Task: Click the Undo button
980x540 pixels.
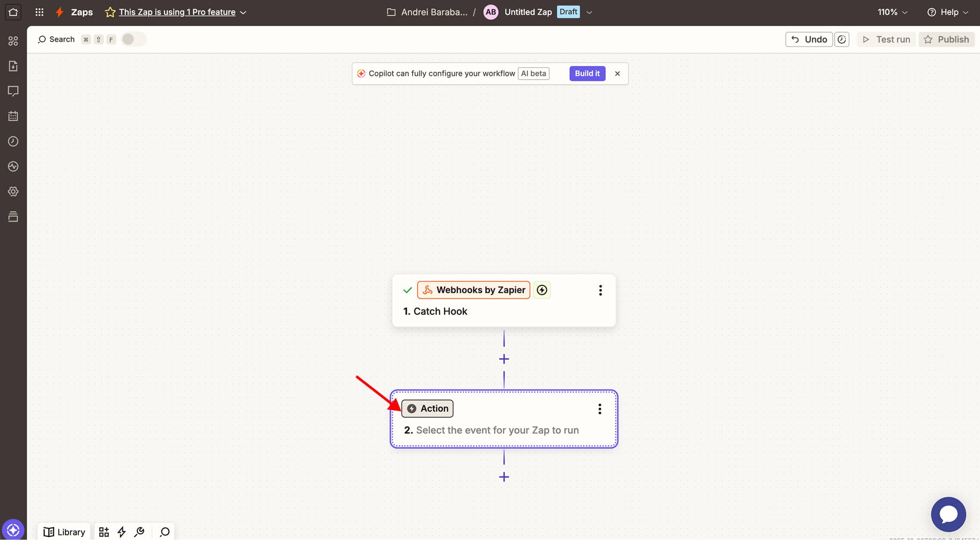Action: tap(808, 39)
